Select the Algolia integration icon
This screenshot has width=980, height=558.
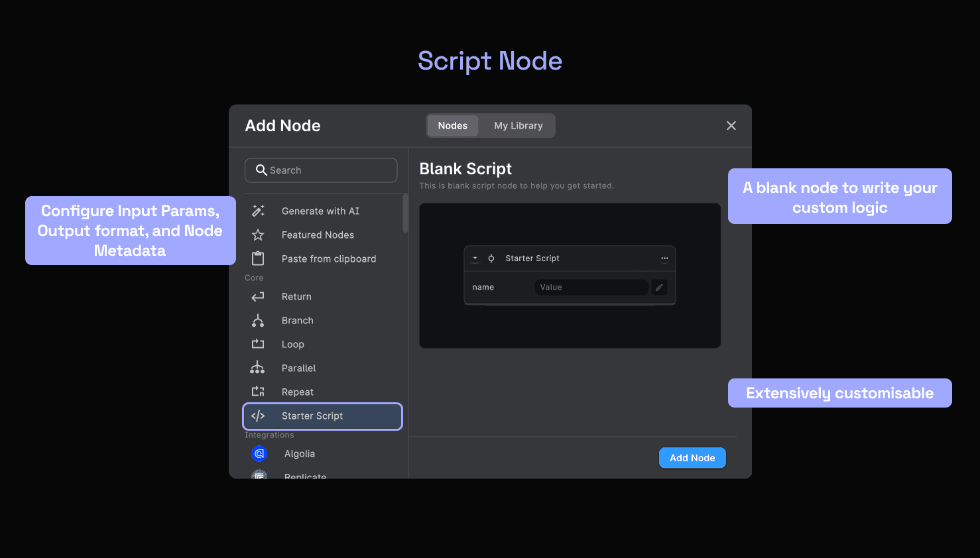click(259, 453)
